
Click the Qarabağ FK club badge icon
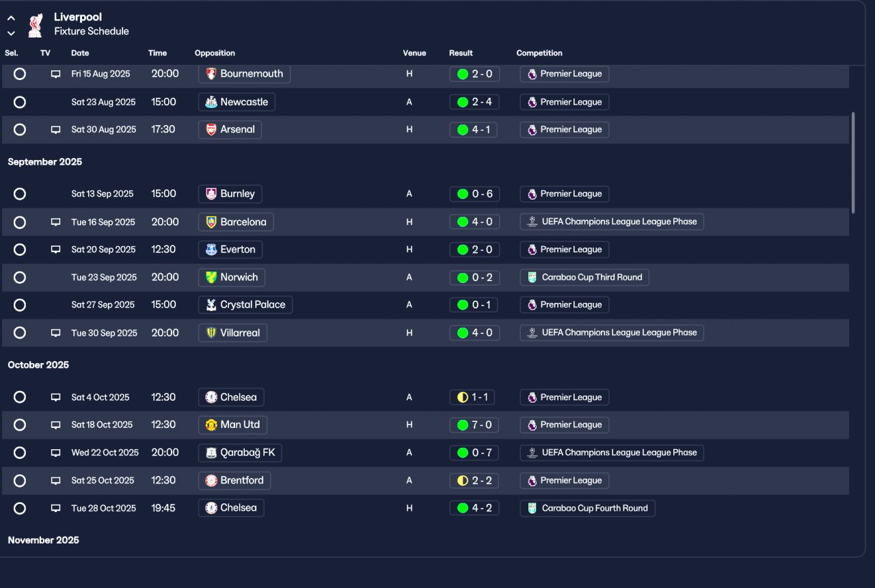(211, 453)
